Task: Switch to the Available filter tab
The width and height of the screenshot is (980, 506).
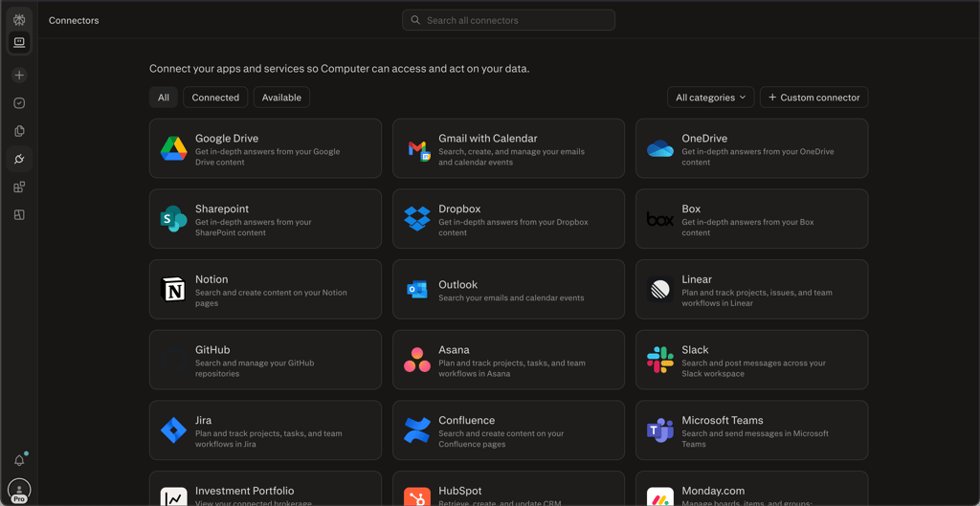Action: 281,98
